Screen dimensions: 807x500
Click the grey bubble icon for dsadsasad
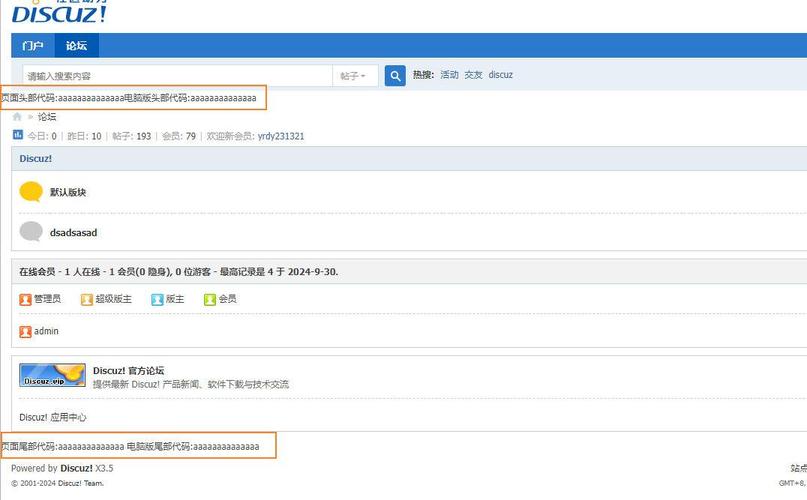click(31, 232)
